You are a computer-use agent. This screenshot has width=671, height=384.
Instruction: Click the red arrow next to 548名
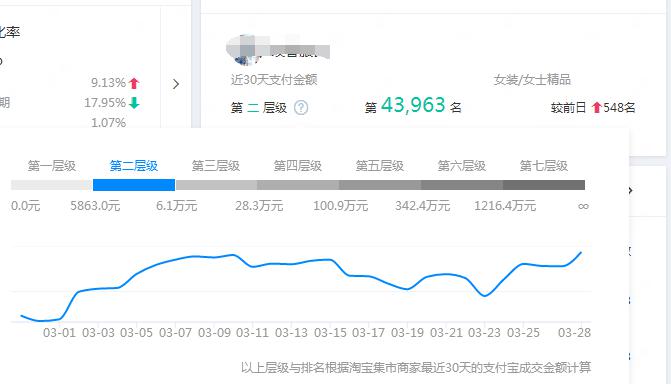pos(597,107)
